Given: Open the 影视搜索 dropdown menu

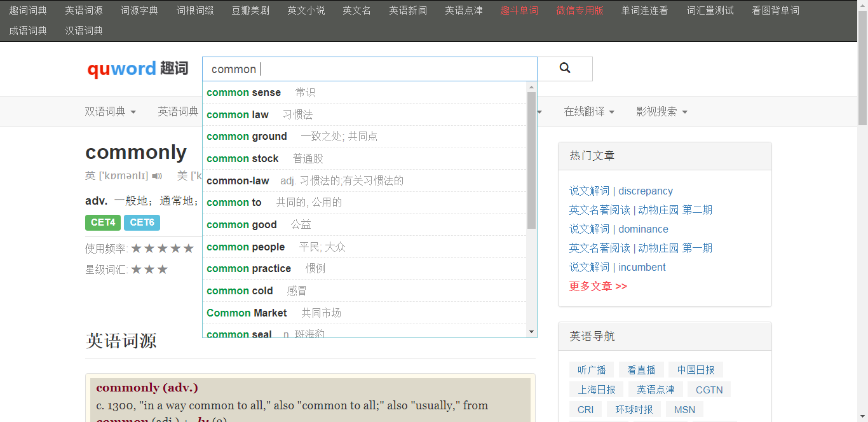Looking at the screenshot, I should (x=661, y=112).
